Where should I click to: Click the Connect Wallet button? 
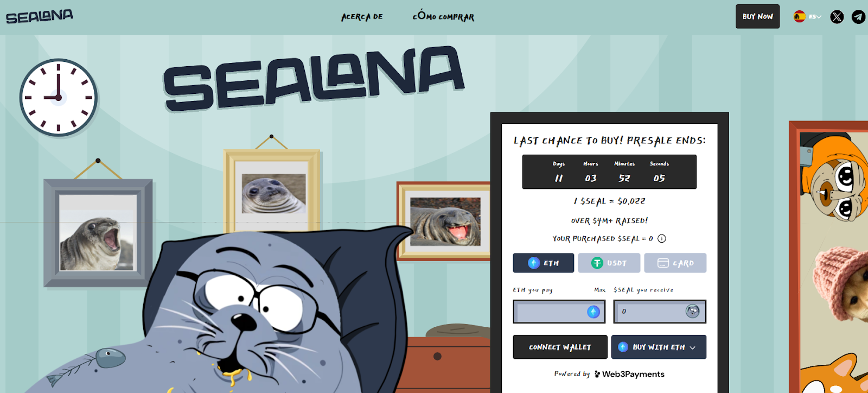pos(560,347)
